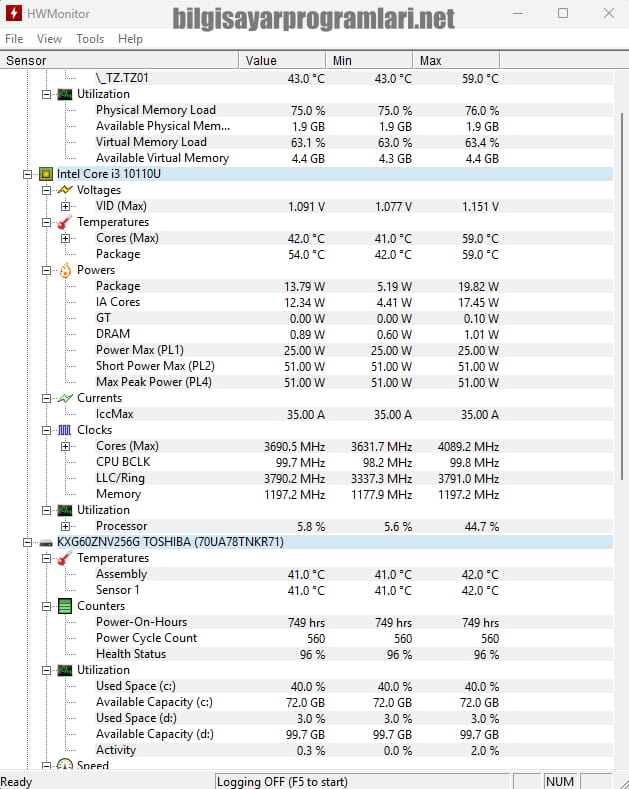Click the Sensor column header
The image size is (629, 789).
point(119,60)
